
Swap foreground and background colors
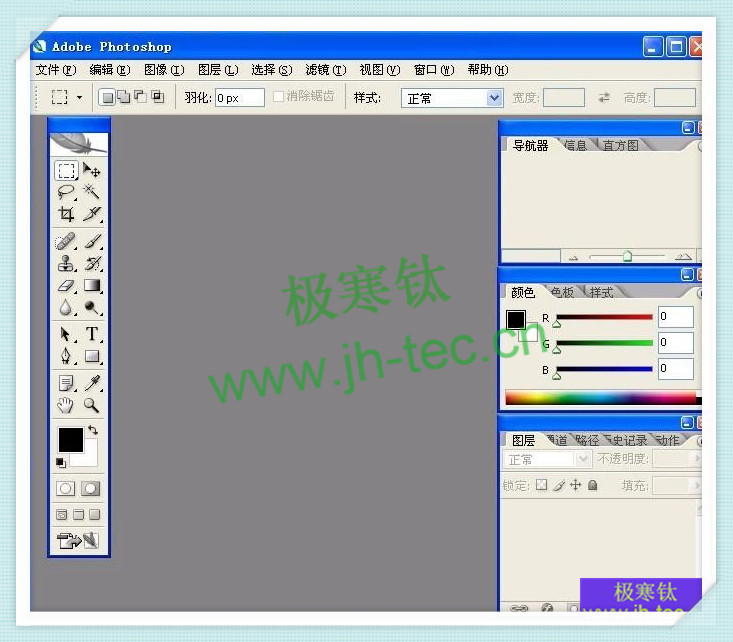tap(93, 429)
